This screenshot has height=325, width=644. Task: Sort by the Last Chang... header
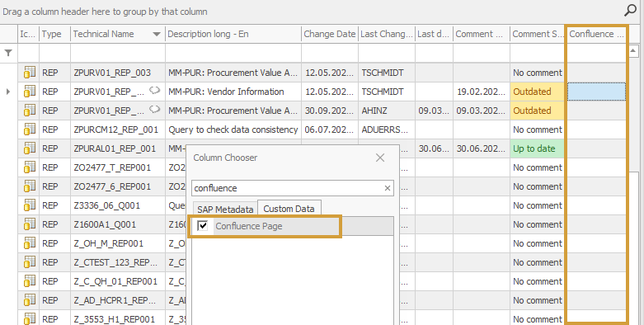pyautogui.click(x=387, y=34)
